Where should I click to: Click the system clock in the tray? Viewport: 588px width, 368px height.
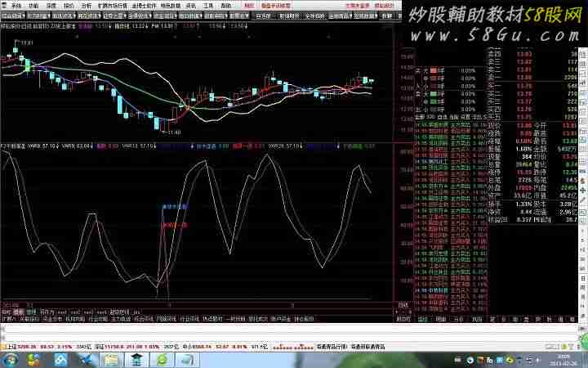(563, 360)
